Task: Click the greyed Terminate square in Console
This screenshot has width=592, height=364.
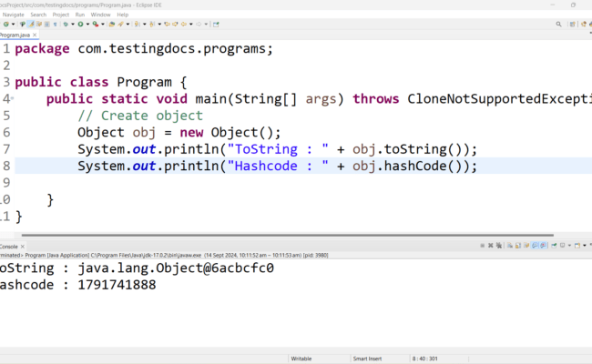Action: tap(482, 246)
